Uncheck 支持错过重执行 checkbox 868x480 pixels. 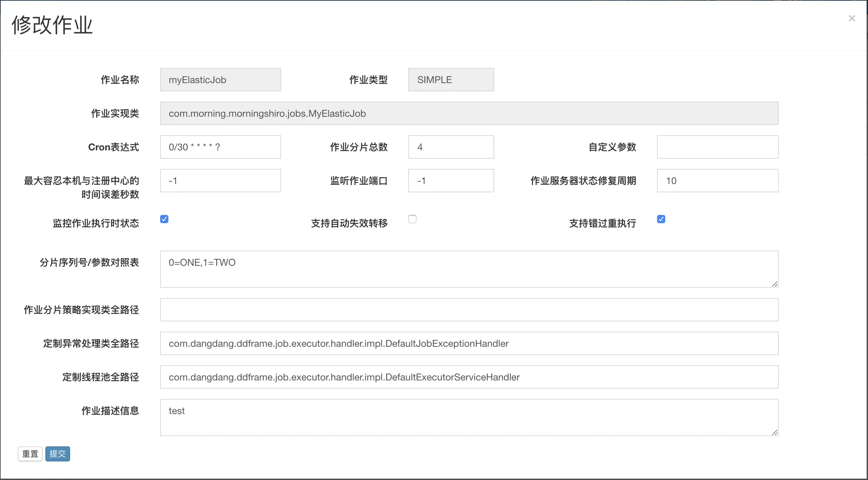point(661,219)
